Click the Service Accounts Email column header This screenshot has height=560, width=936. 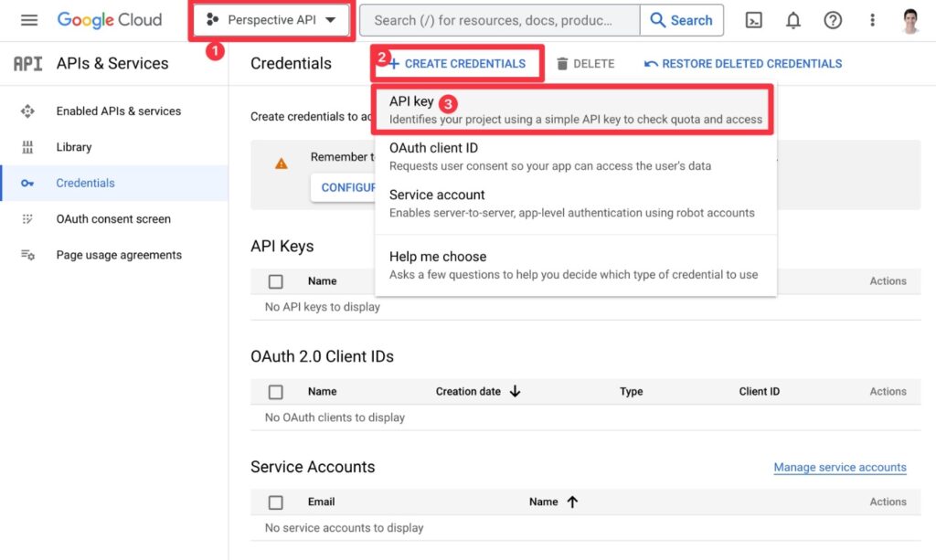tap(321, 502)
